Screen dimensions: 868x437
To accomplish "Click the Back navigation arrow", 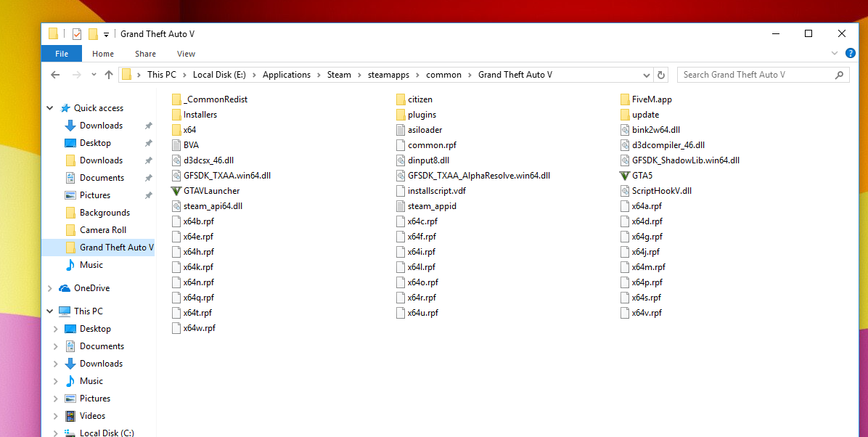I will click(x=55, y=74).
